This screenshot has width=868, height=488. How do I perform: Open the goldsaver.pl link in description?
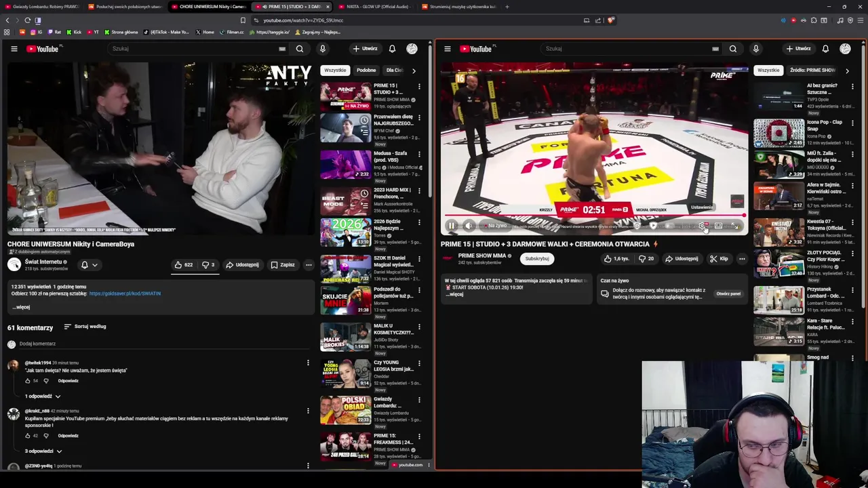125,293
